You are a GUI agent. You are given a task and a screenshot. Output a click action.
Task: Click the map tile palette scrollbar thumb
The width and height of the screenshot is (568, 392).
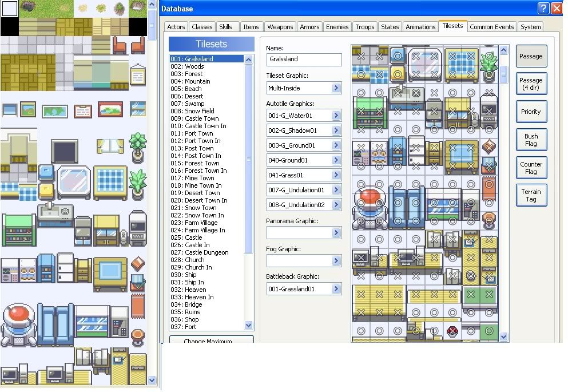coord(152,25)
